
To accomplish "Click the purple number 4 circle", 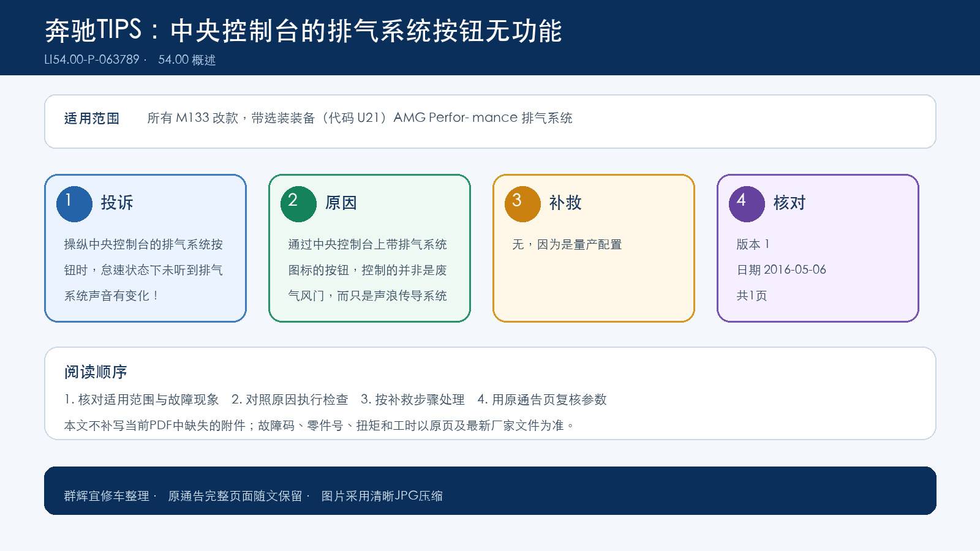I will tap(747, 204).
